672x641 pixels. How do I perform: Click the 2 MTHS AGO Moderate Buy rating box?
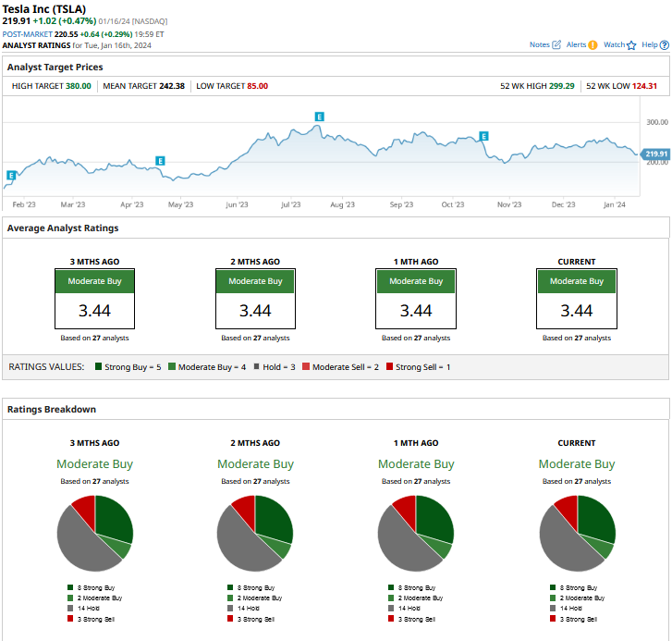coord(255,299)
